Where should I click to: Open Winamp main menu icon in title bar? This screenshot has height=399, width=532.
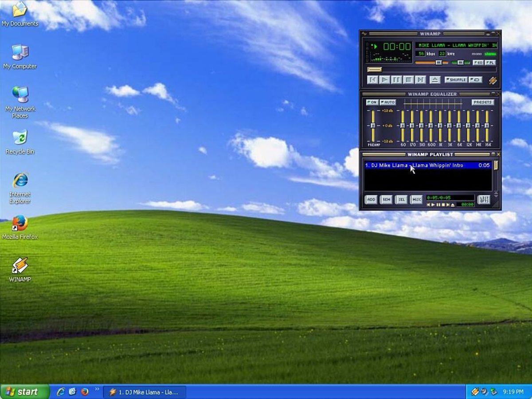[x=364, y=34]
